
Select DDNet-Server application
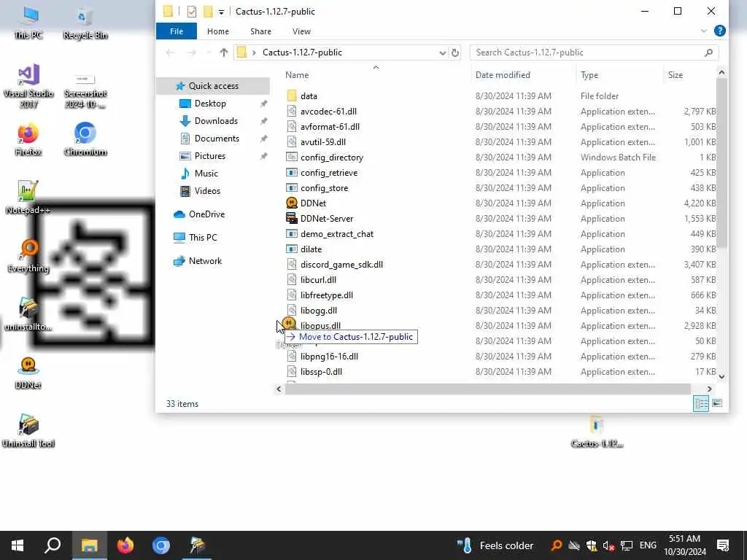[x=327, y=219]
